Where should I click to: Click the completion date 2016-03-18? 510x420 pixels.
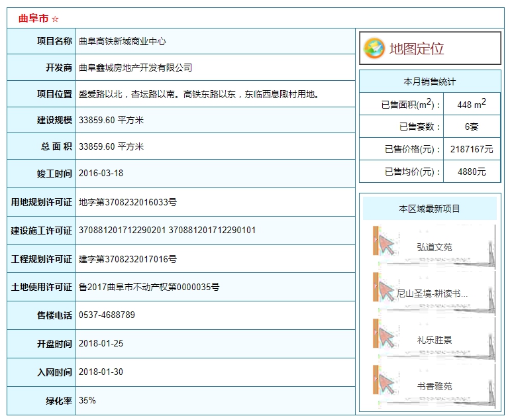point(101,173)
